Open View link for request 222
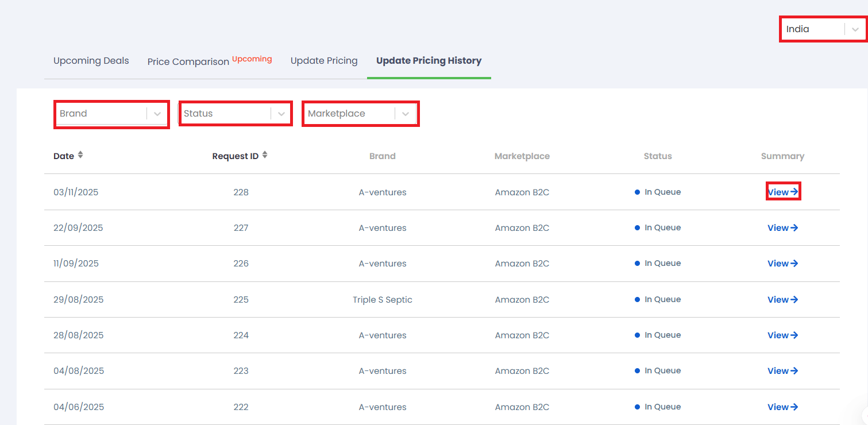Image resolution: width=868 pixels, height=425 pixels. tap(782, 407)
